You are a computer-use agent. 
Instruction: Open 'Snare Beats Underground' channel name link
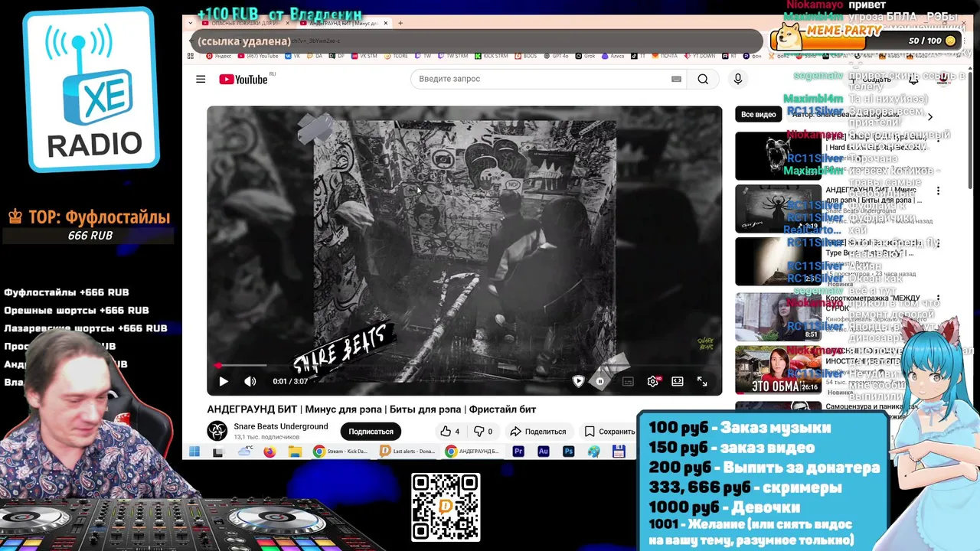(281, 426)
